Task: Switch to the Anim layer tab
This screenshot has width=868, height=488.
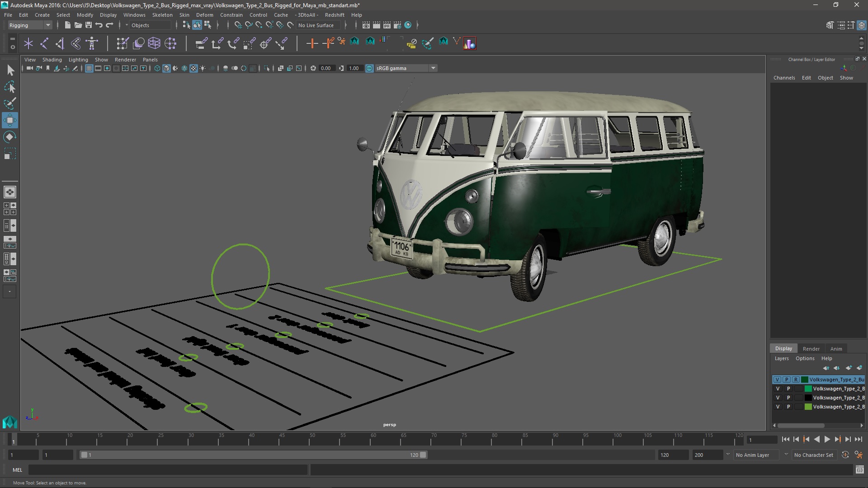Action: [x=836, y=349]
